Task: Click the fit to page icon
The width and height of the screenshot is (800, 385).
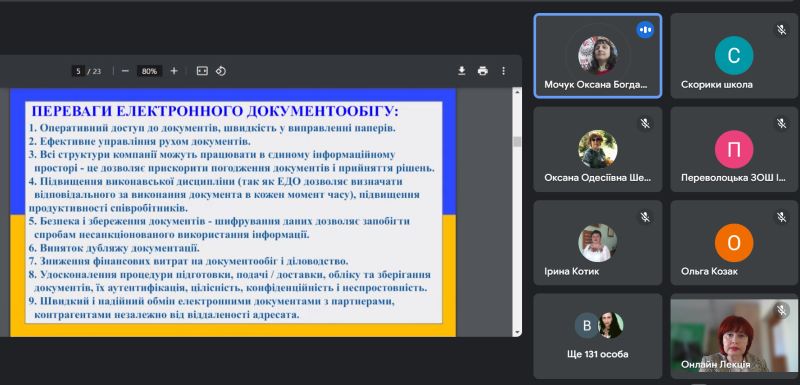Action: 202,71
